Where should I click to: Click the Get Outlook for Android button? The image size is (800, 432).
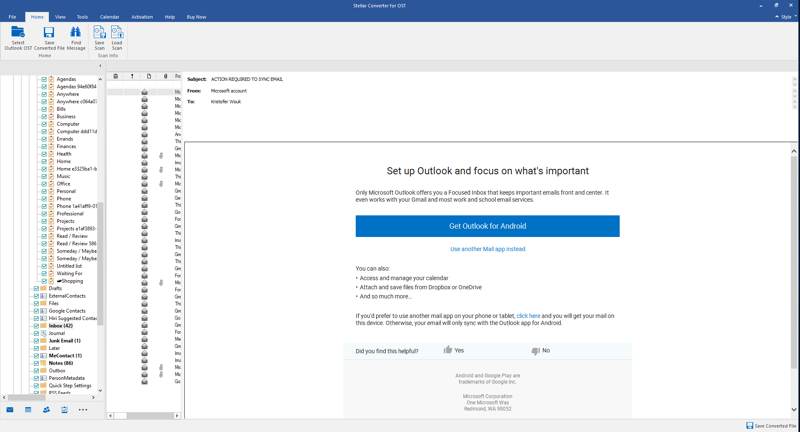coord(487,226)
